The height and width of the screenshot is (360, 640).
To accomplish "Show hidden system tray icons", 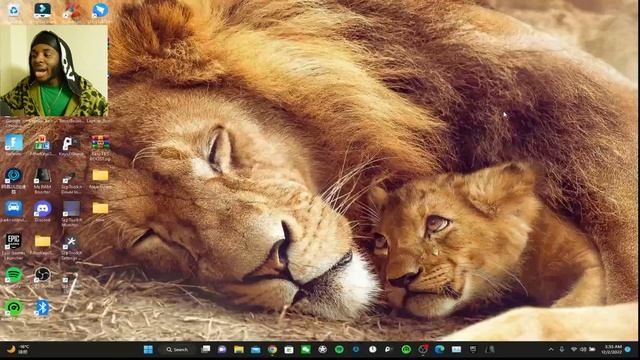I will pyautogui.click(x=551, y=349).
